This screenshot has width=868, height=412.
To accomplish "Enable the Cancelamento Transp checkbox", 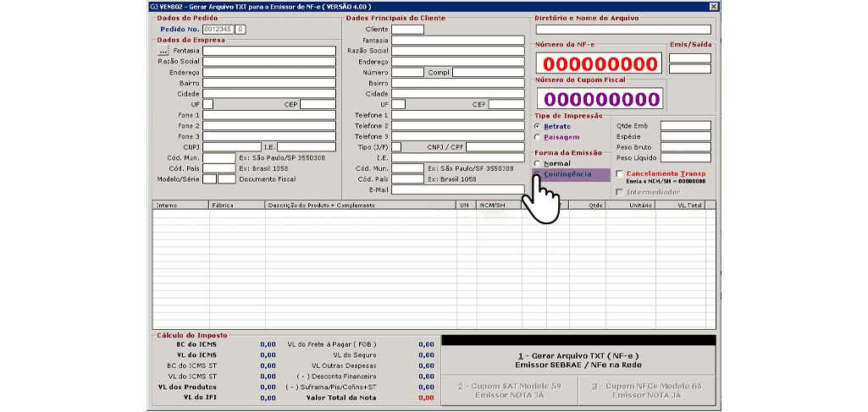I will click(x=619, y=173).
